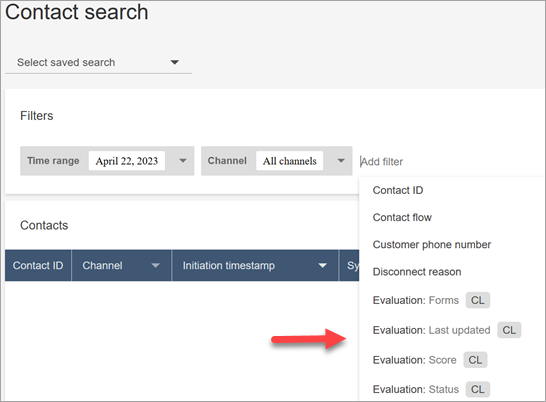
Task: Pick Evaluation: Last updated filter option
Action: pyautogui.click(x=431, y=330)
